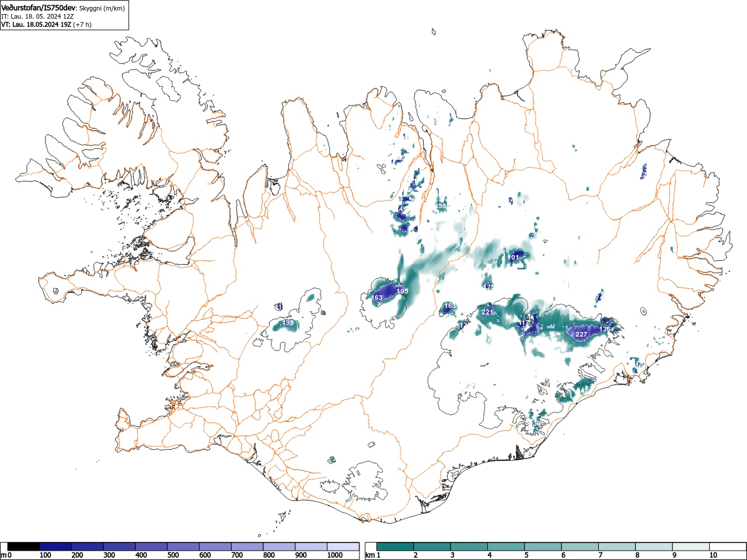Screen dimensions: 747x560
Task: Click the 221 visibility value on map
Action: (x=487, y=312)
